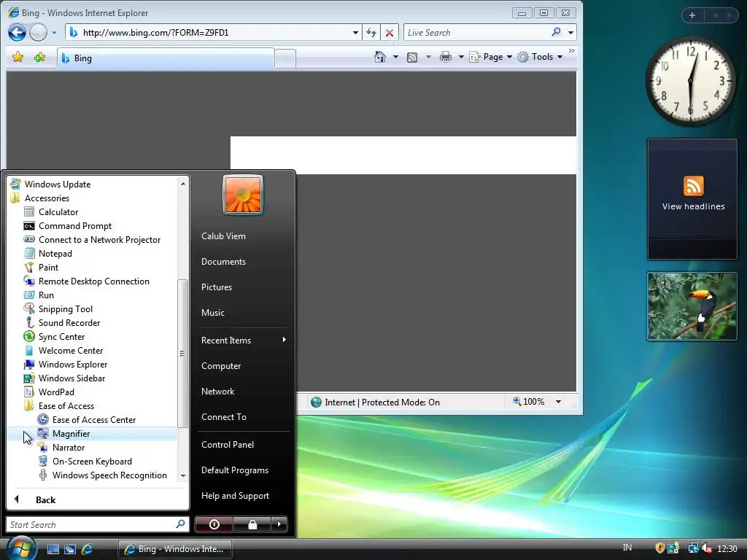This screenshot has width=747, height=560.
Task: Click the Live Search magnifier icon
Action: (x=556, y=32)
